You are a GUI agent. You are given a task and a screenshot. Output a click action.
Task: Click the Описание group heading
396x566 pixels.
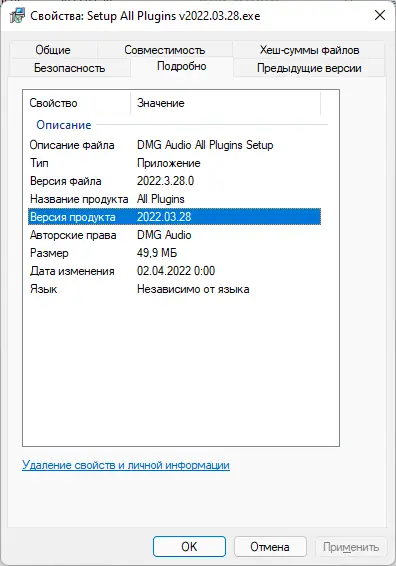click(x=64, y=125)
